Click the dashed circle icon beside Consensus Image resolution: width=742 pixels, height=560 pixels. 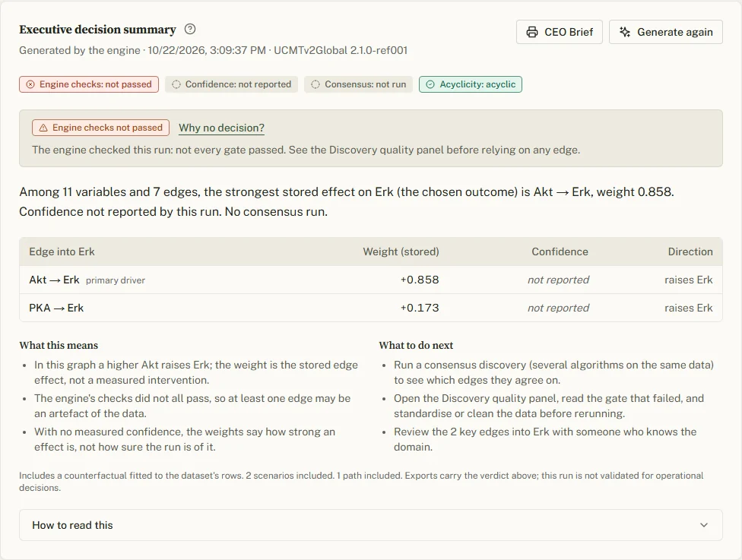[x=316, y=84]
